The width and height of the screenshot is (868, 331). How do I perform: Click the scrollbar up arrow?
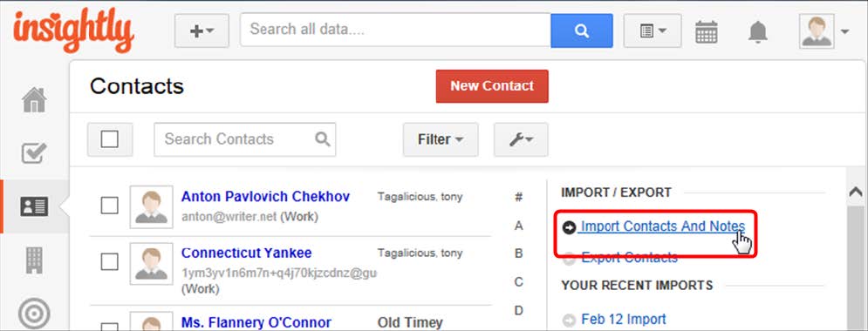pyautogui.click(x=856, y=193)
